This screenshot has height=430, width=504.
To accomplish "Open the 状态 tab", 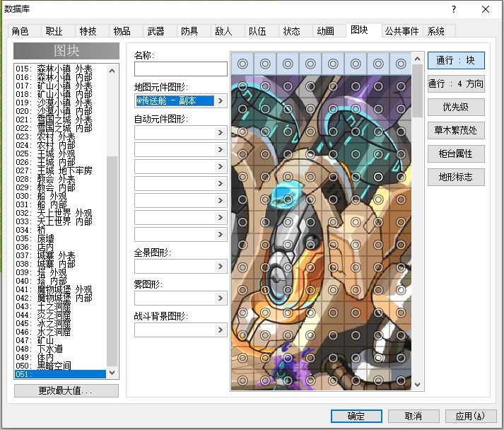I will (x=295, y=31).
